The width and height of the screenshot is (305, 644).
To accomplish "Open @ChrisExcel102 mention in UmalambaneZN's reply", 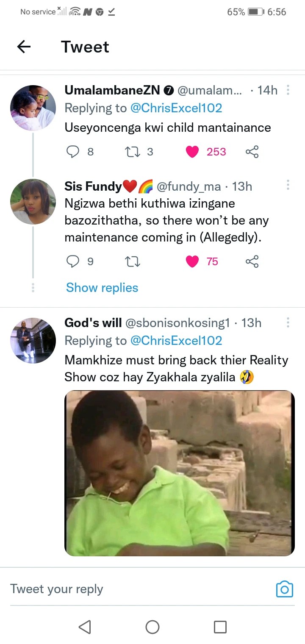I will pos(176,108).
